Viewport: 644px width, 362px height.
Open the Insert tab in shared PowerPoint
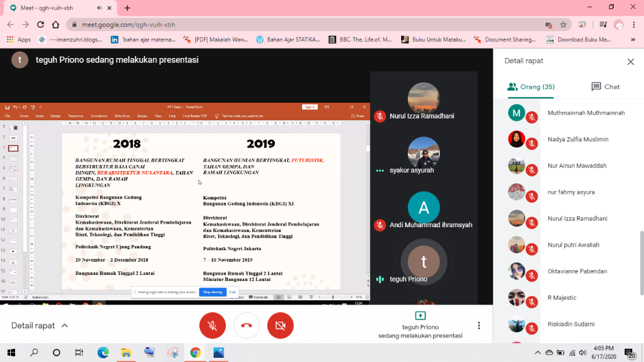(x=39, y=116)
